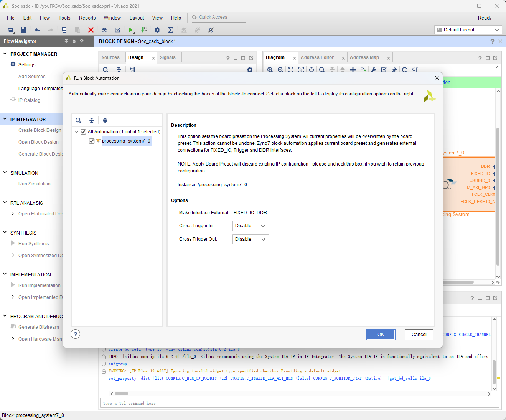Search icon in automation dialog tree

click(x=78, y=120)
